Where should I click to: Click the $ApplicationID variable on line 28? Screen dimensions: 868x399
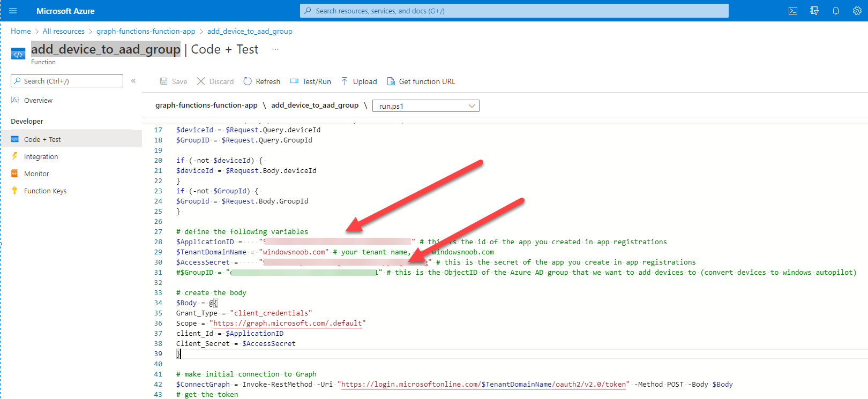(x=205, y=242)
